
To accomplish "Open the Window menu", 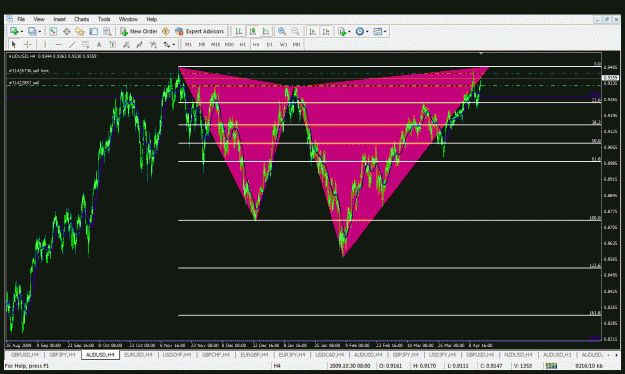I will tap(128, 19).
